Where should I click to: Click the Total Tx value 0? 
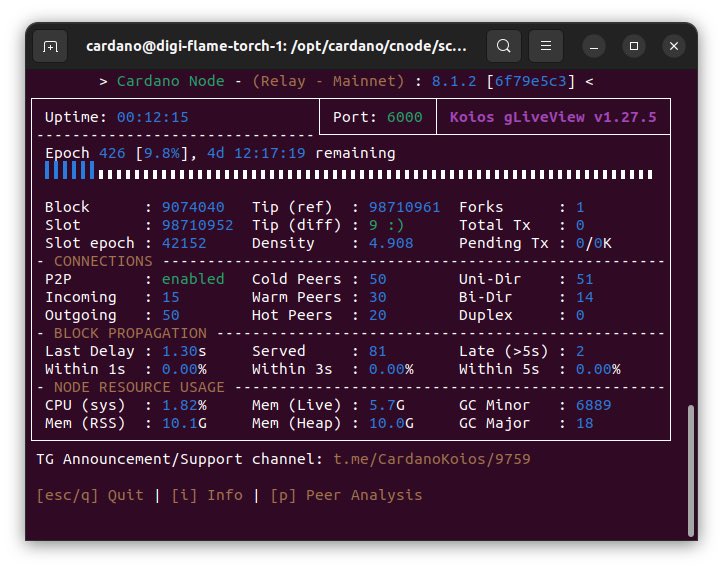[580, 225]
